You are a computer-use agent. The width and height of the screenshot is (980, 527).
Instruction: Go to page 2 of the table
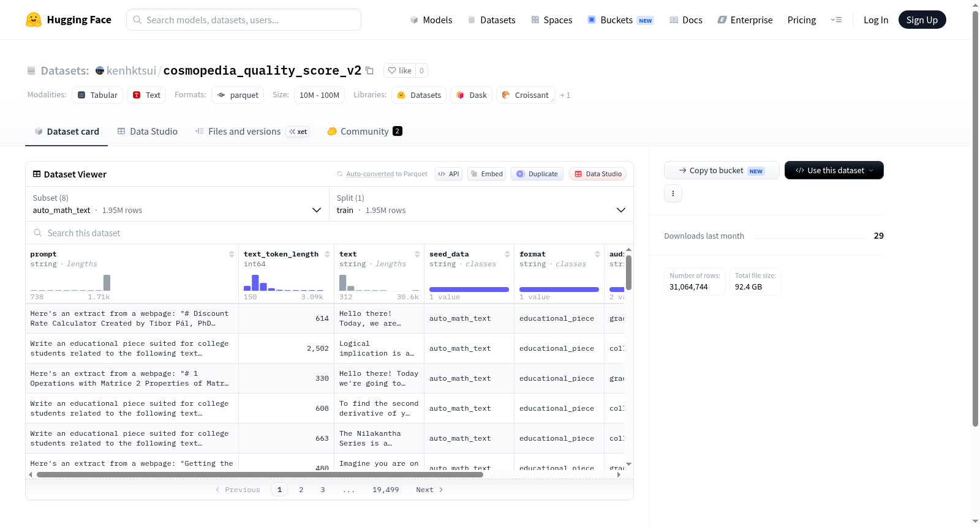pos(301,490)
